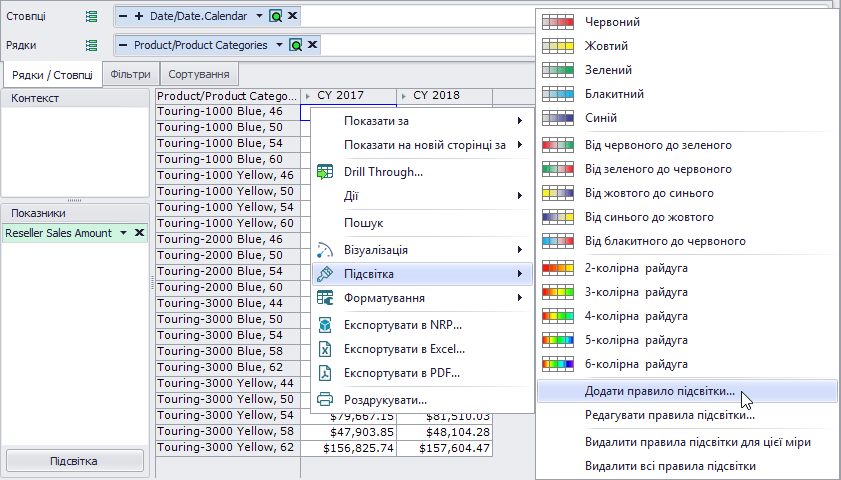Apply the 2-колірна райдуга scheme
The width and height of the screenshot is (841, 480).
click(687, 268)
